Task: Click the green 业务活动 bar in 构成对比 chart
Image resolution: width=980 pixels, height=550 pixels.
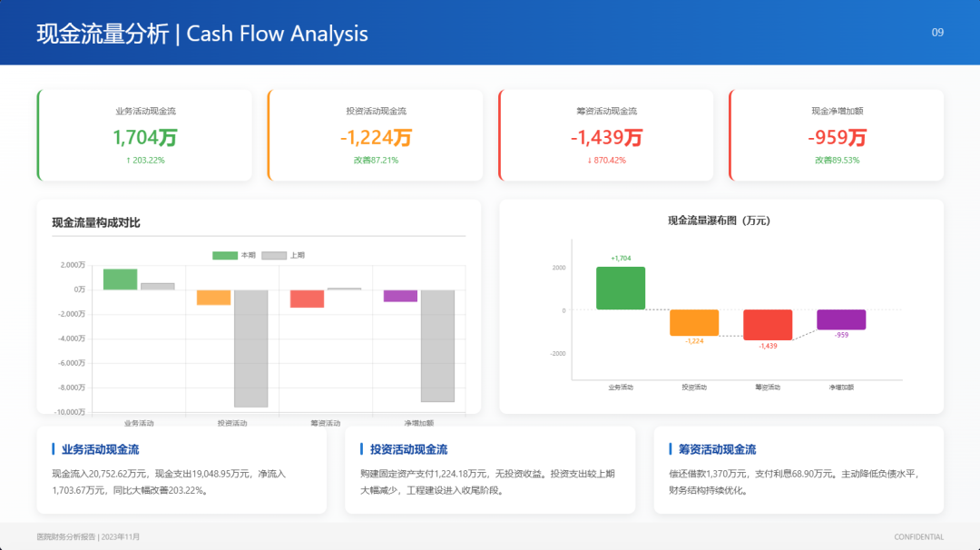Action: [120, 280]
